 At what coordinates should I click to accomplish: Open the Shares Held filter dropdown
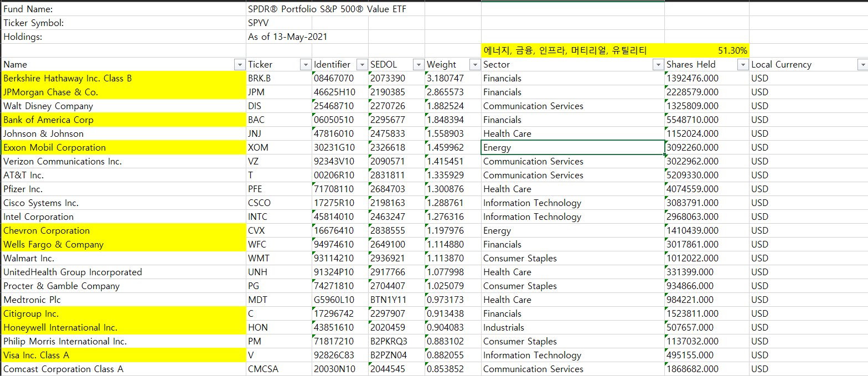(743, 65)
